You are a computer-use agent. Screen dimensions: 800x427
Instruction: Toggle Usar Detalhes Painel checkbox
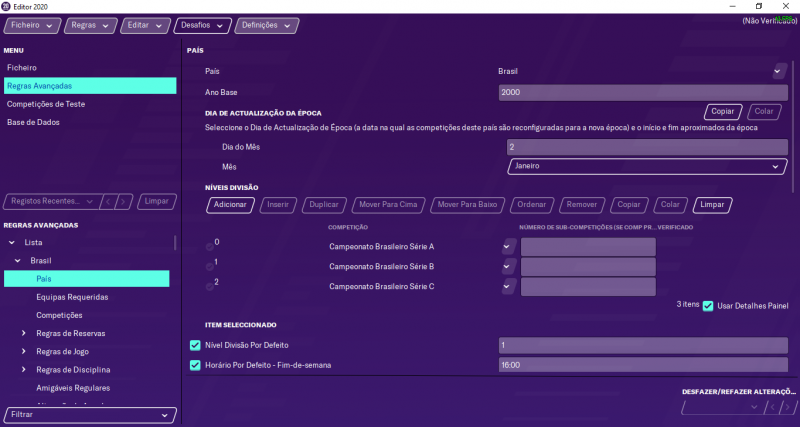pyautogui.click(x=708, y=306)
